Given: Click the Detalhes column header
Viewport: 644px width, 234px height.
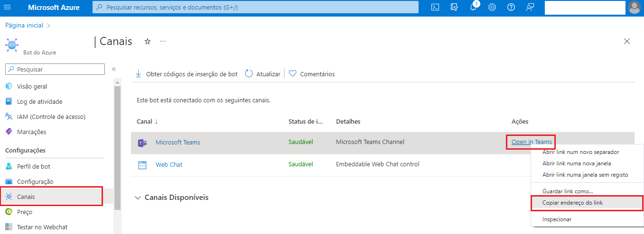Looking at the screenshot, I should coord(348,121).
